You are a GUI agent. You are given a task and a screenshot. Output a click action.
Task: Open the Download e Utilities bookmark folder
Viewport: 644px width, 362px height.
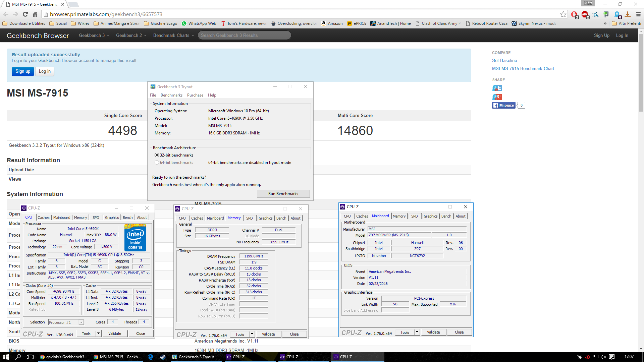(24, 23)
